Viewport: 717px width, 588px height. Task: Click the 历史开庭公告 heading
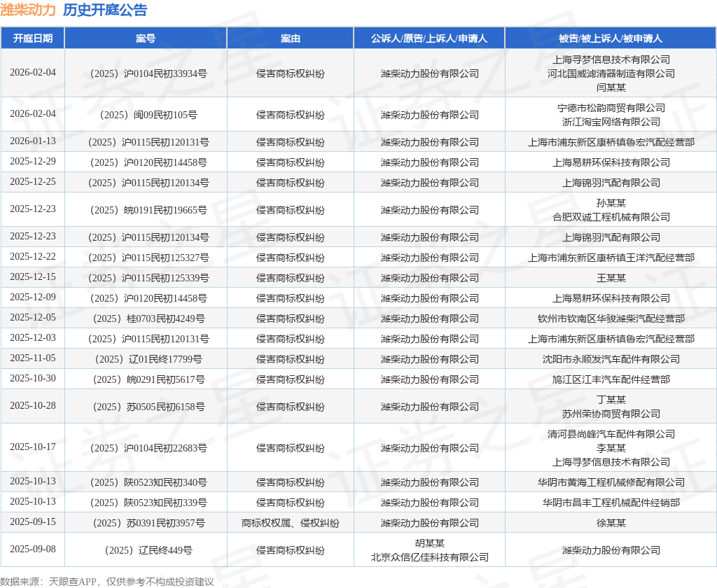(105, 10)
